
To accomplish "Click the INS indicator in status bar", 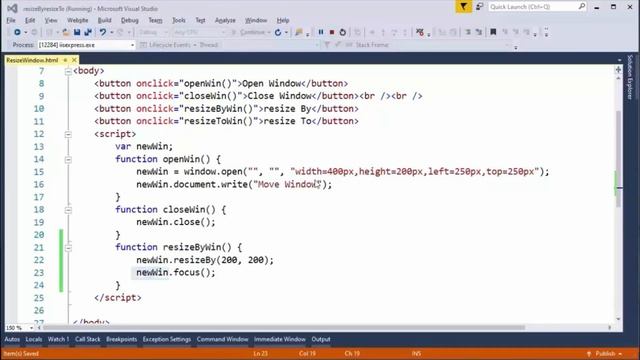I will click(416, 353).
